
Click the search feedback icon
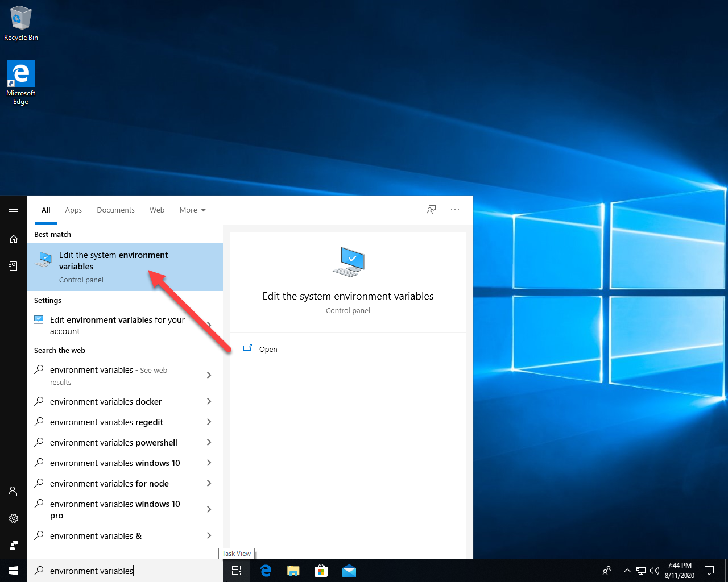tap(431, 210)
